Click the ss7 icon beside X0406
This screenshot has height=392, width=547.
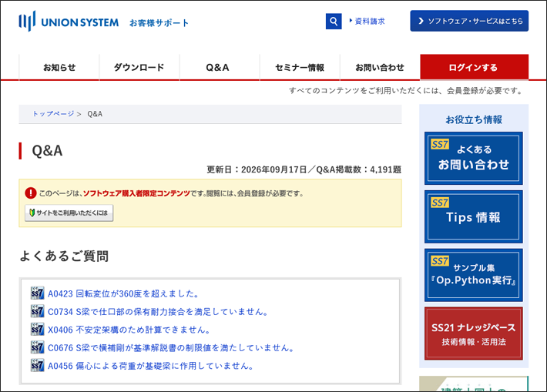point(37,330)
